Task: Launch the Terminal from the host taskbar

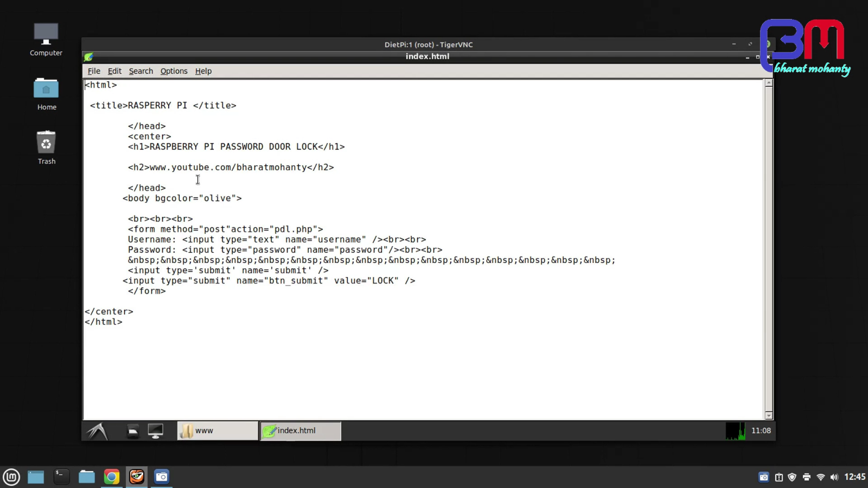Action: click(61, 477)
